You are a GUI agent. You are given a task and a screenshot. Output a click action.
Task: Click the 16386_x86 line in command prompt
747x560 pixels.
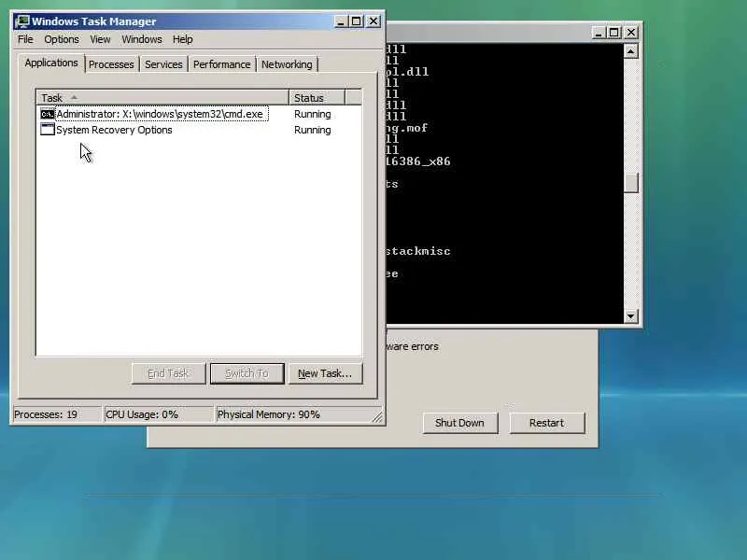[x=418, y=161]
